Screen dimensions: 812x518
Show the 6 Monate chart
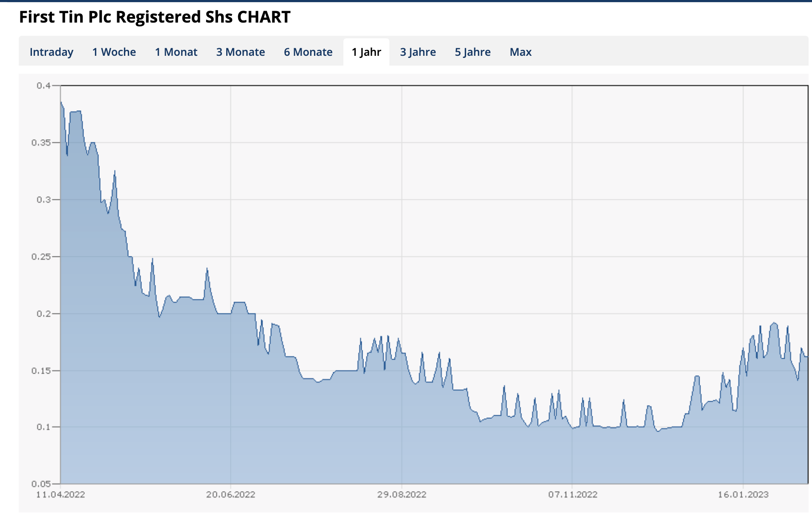coord(308,52)
